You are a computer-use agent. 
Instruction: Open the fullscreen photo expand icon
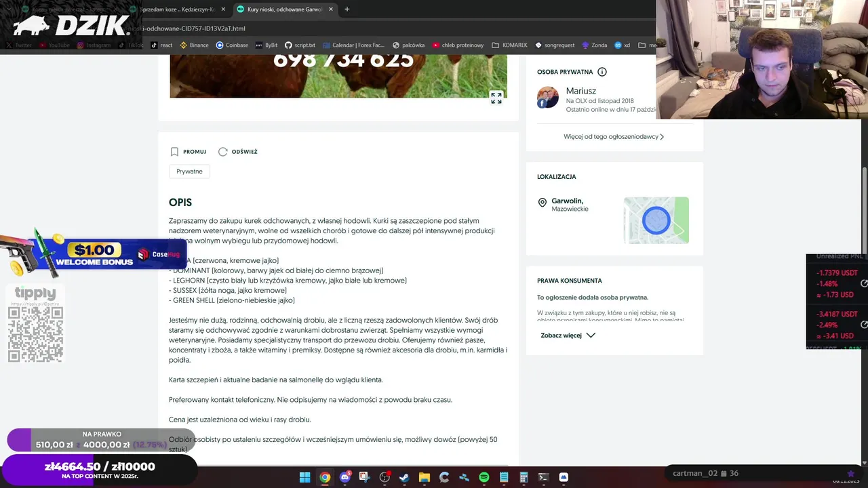496,98
